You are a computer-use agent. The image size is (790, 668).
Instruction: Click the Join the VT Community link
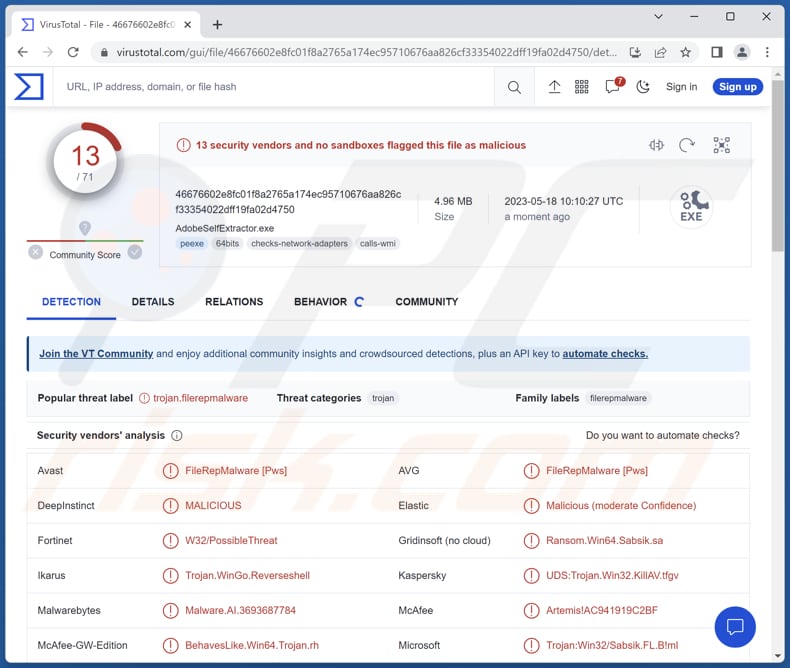(x=96, y=354)
